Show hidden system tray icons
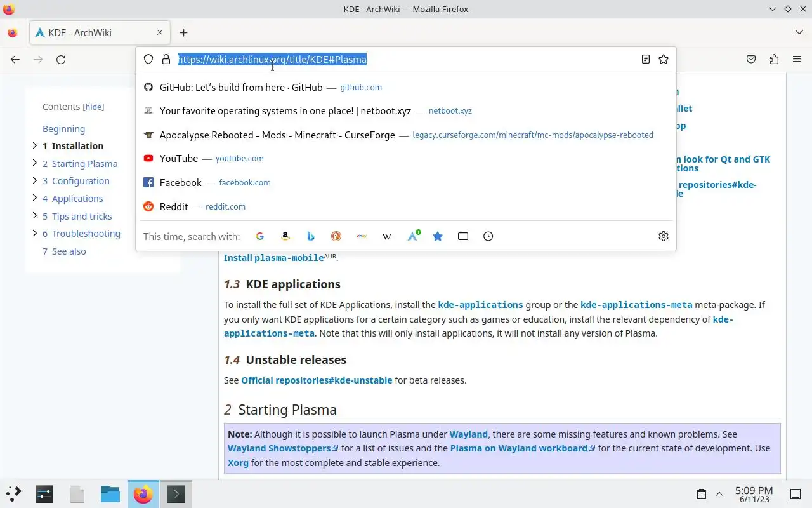 click(719, 494)
